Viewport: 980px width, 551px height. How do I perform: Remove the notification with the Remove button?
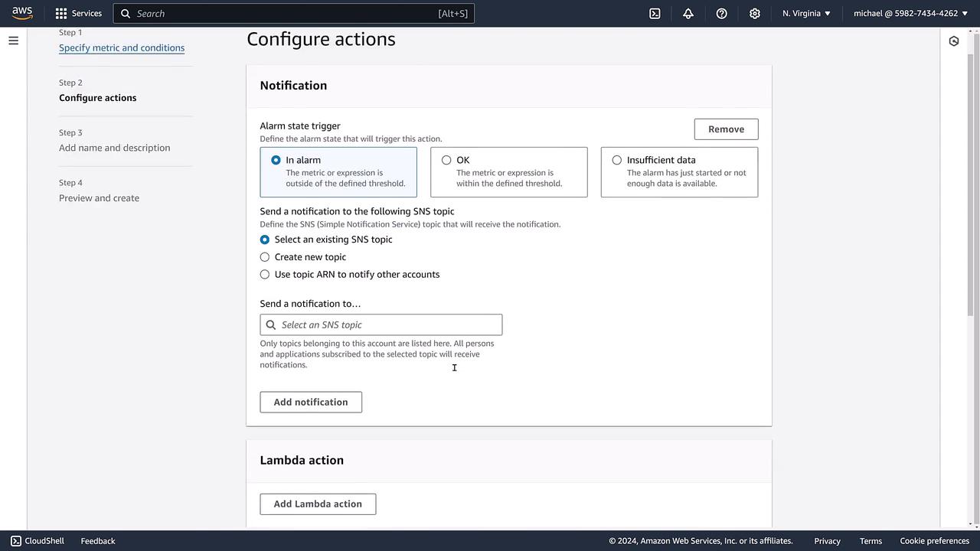tap(726, 129)
